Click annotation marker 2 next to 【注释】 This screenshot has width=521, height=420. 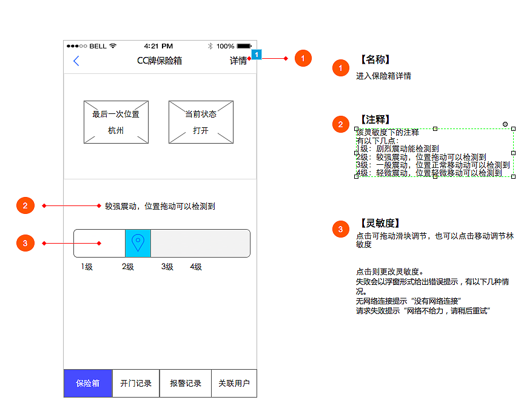point(340,124)
